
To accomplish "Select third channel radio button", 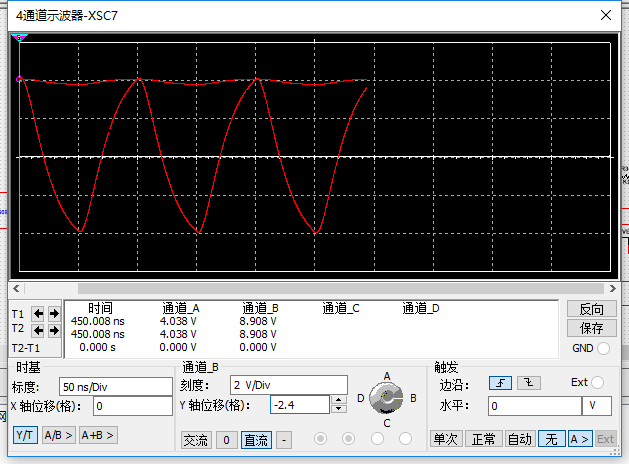I will tap(377, 439).
